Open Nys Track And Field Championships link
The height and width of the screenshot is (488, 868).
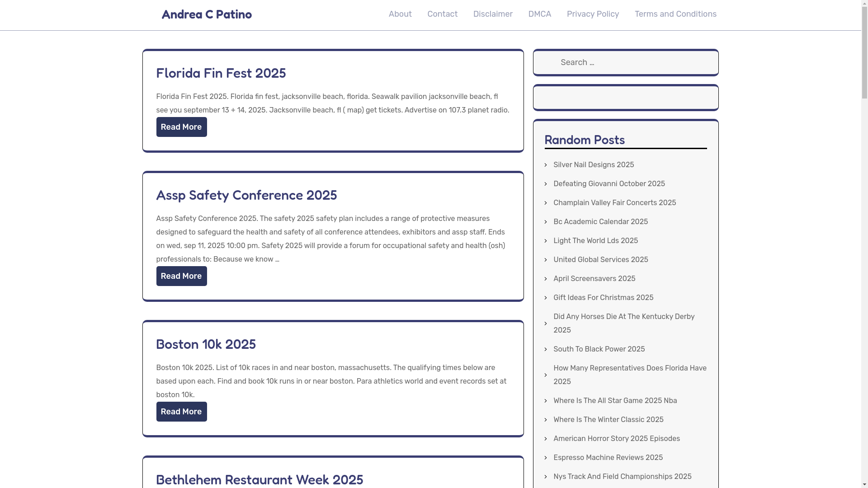click(622, 477)
